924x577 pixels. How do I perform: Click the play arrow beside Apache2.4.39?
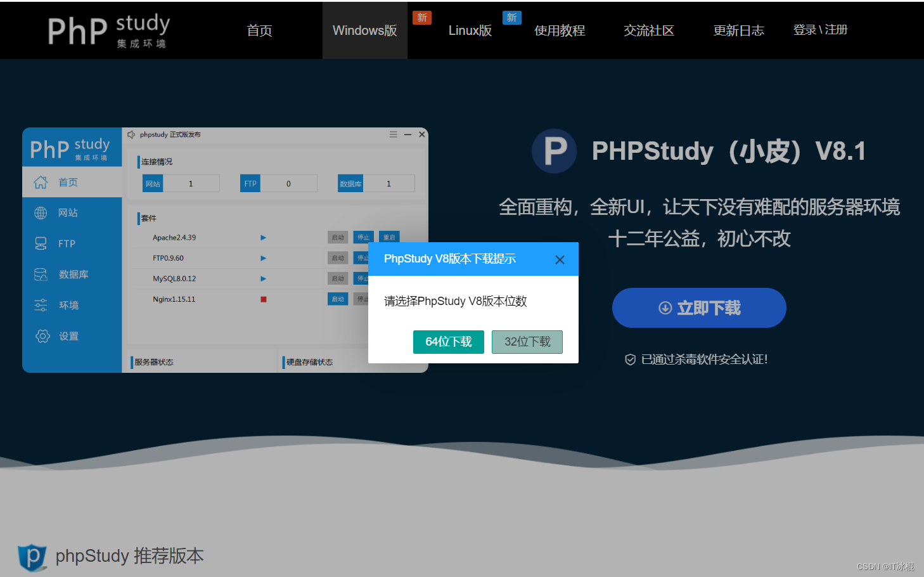tap(263, 237)
